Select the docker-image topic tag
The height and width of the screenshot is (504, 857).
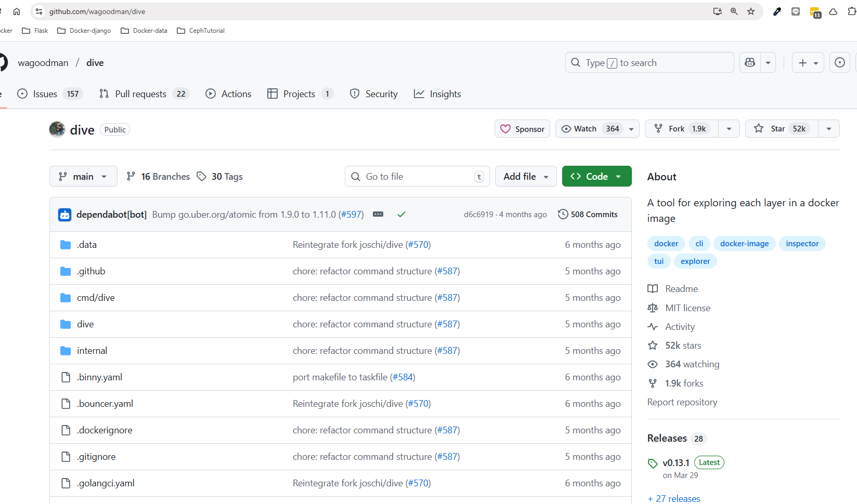point(744,244)
